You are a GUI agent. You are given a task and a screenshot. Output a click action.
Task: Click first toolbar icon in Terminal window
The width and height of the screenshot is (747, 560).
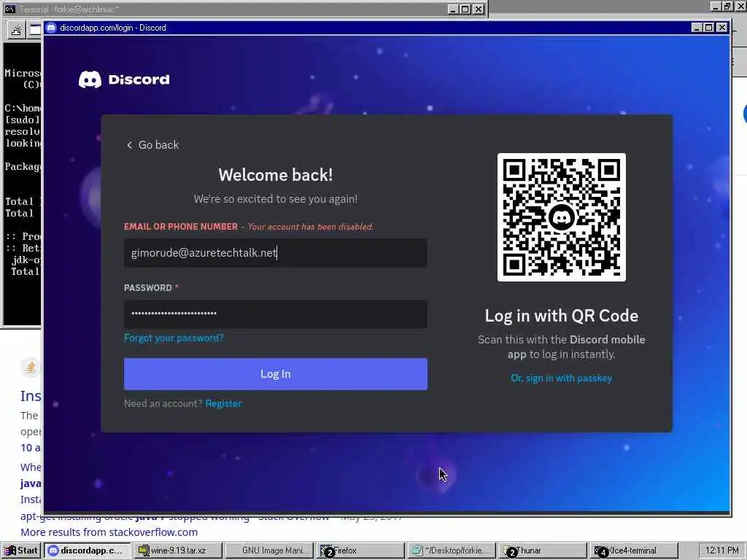(16, 30)
